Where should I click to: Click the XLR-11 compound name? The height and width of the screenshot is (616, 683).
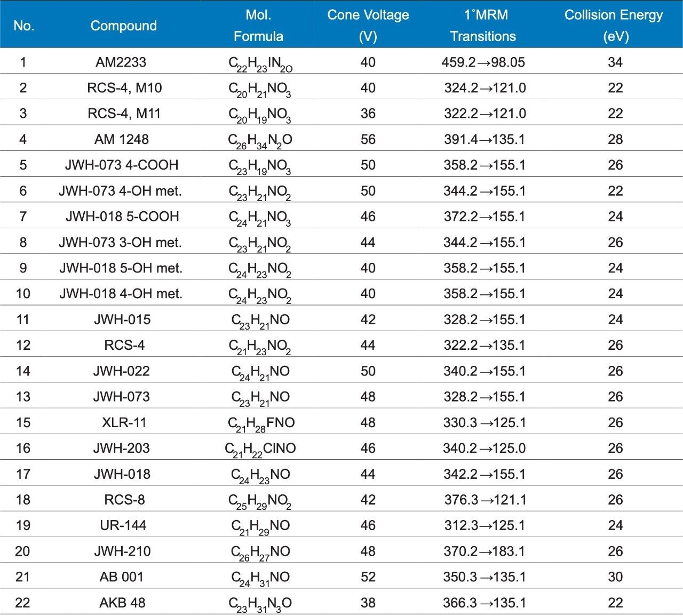[124, 423]
